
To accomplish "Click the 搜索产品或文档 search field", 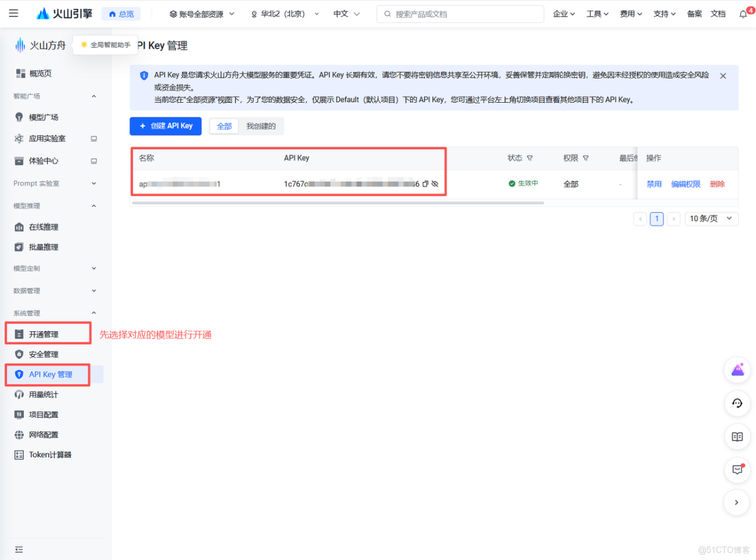I will 460,13.
